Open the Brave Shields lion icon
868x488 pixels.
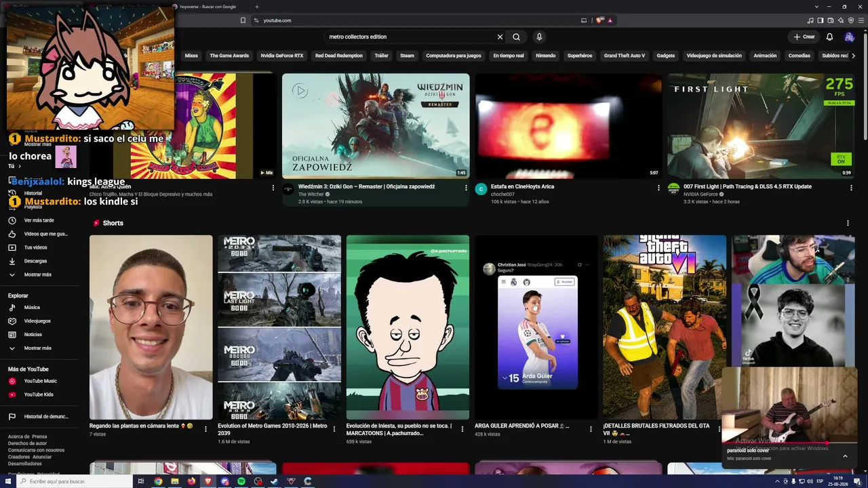599,20
